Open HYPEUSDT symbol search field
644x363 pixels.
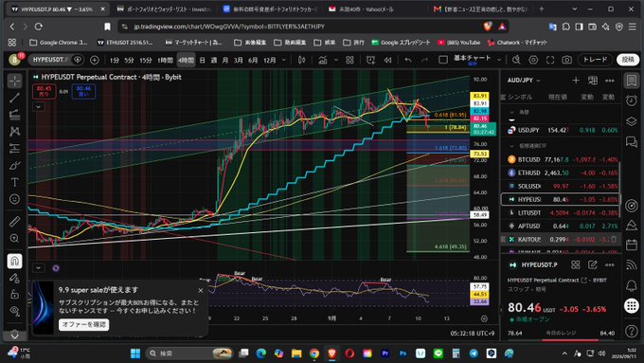[x=50, y=60]
